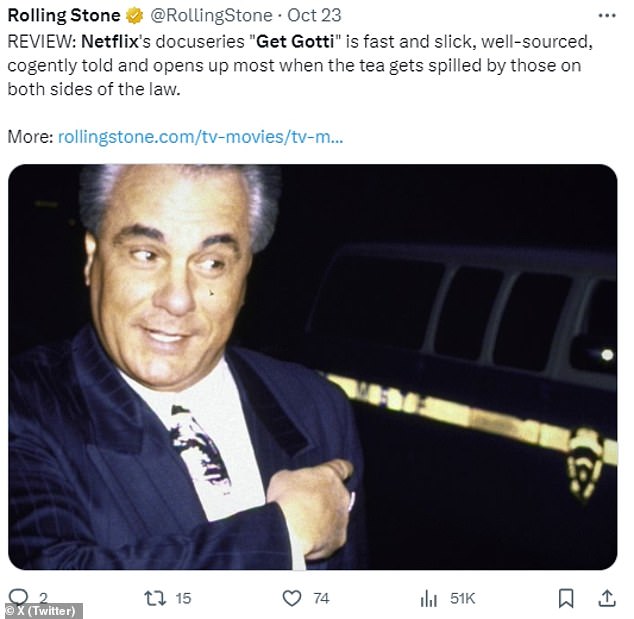Click the reply count of 2
Image resolution: width=634 pixels, height=619 pixels.
point(43,598)
